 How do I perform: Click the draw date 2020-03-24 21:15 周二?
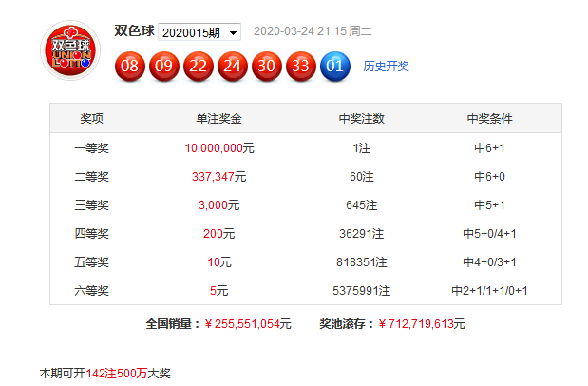point(313,30)
